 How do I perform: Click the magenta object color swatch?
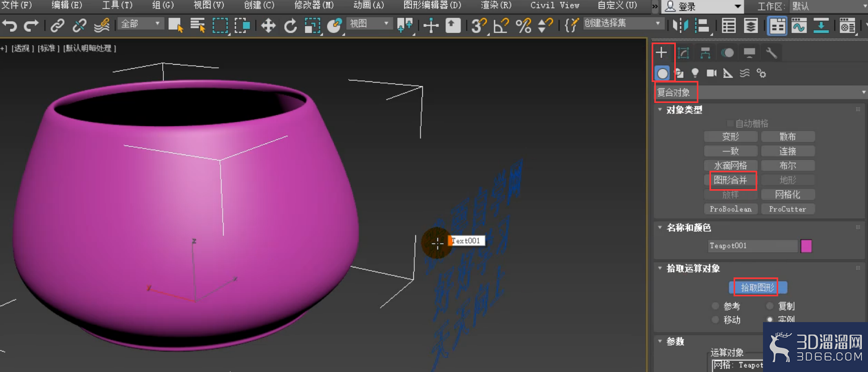coord(806,246)
